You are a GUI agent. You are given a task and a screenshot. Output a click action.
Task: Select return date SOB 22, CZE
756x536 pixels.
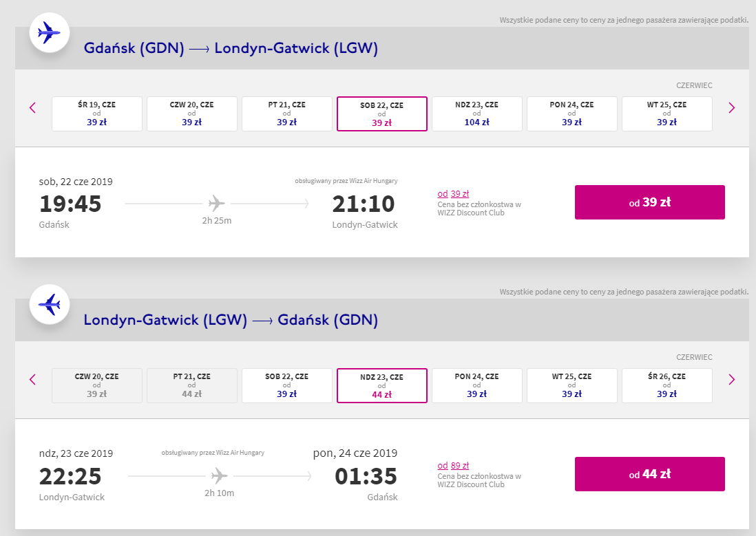tap(287, 385)
